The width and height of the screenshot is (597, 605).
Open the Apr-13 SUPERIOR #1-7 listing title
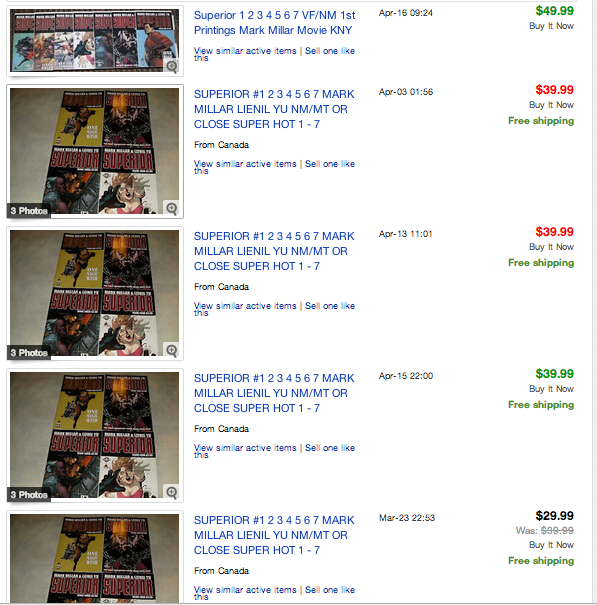tap(274, 251)
